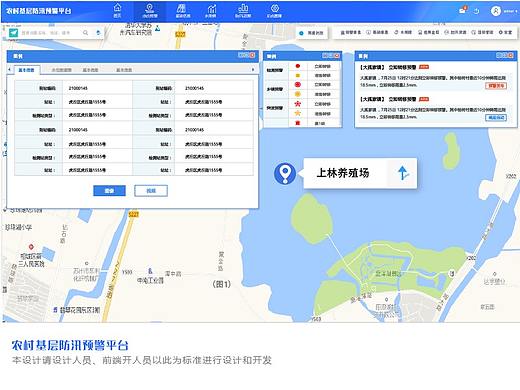Click the platform title in header bar
This screenshot has height=390, width=520.
[39, 11]
